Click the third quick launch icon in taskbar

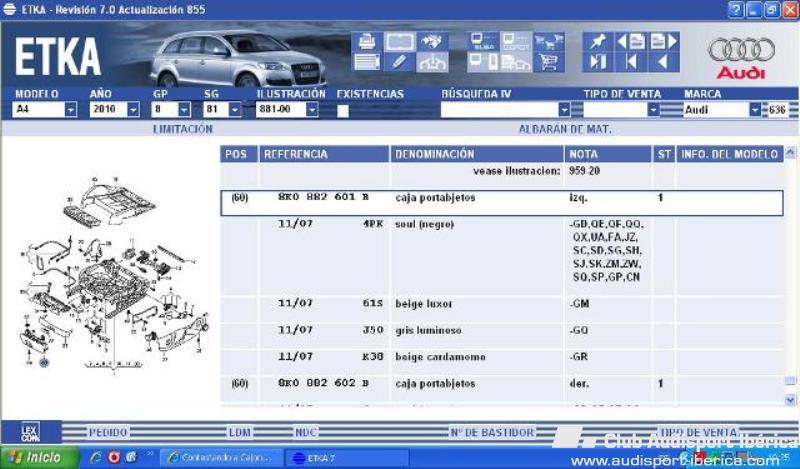(132, 457)
